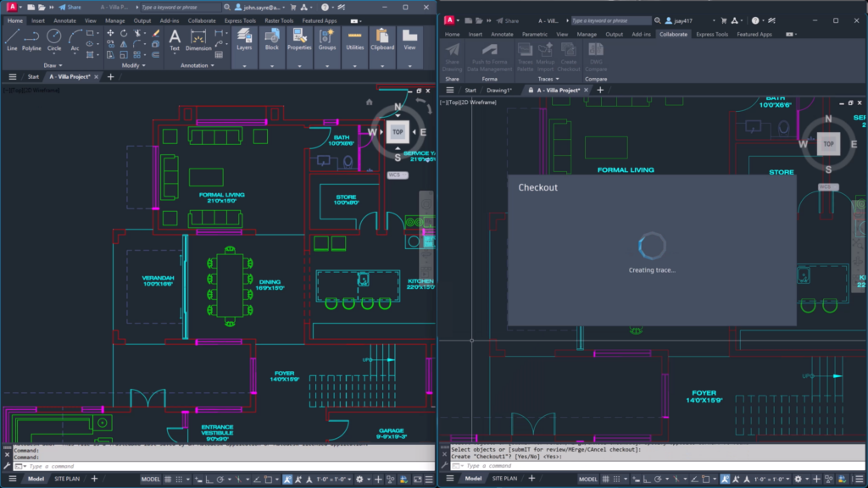The image size is (868, 488).
Task: Toggle grid display in left status bar
Action: pyautogui.click(x=168, y=480)
